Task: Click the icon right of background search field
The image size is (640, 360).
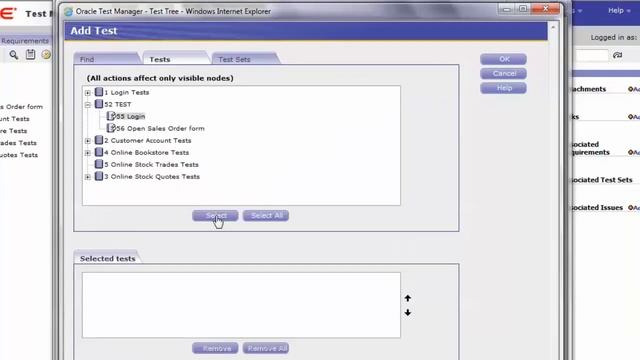Action: click(x=617, y=55)
